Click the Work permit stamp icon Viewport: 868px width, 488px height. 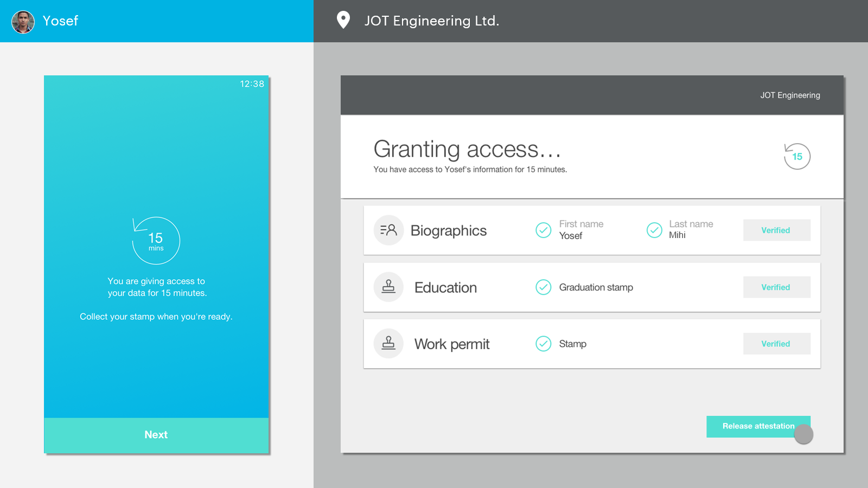point(388,343)
